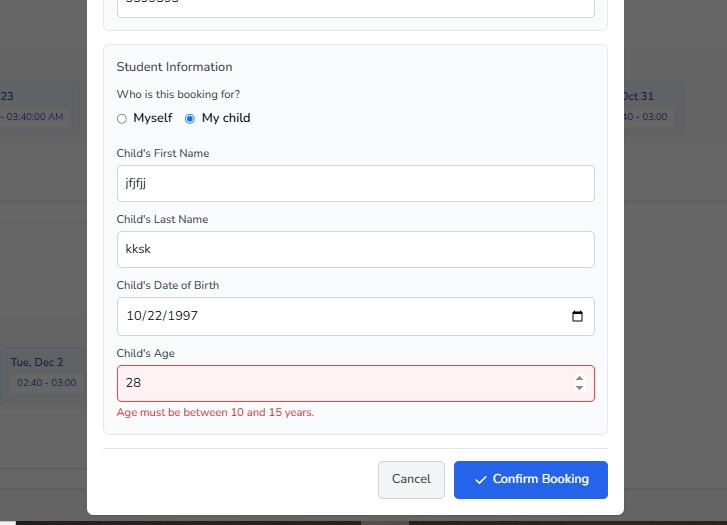The height and width of the screenshot is (525, 727).
Task: Select the month segment of the birth date
Action: coord(135,316)
